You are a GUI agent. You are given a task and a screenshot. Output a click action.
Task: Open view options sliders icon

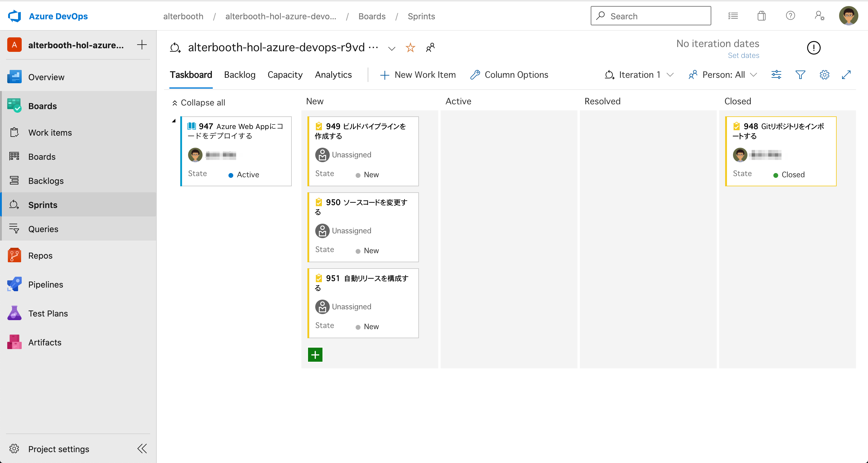pos(776,75)
